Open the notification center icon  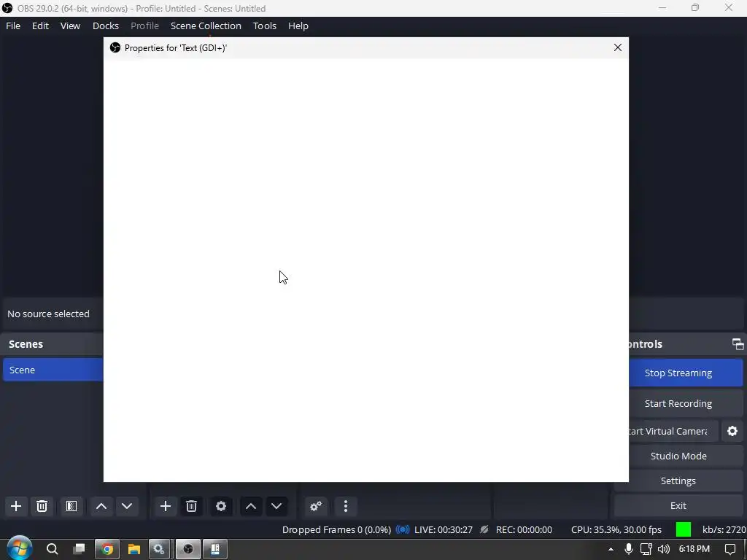click(729, 549)
